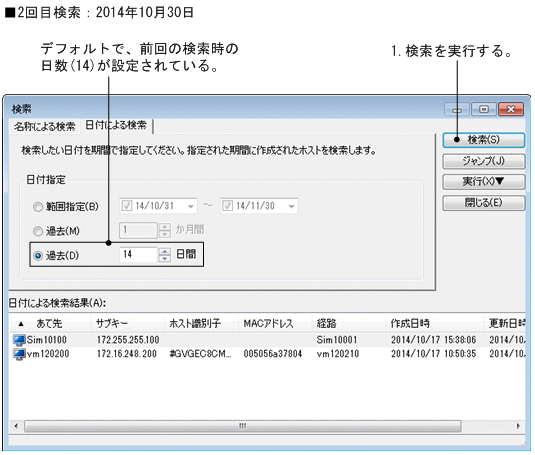Image resolution: width=535 pixels, height=455 pixels.
Task: Click the Sim10001 route cell
Action: (337, 340)
